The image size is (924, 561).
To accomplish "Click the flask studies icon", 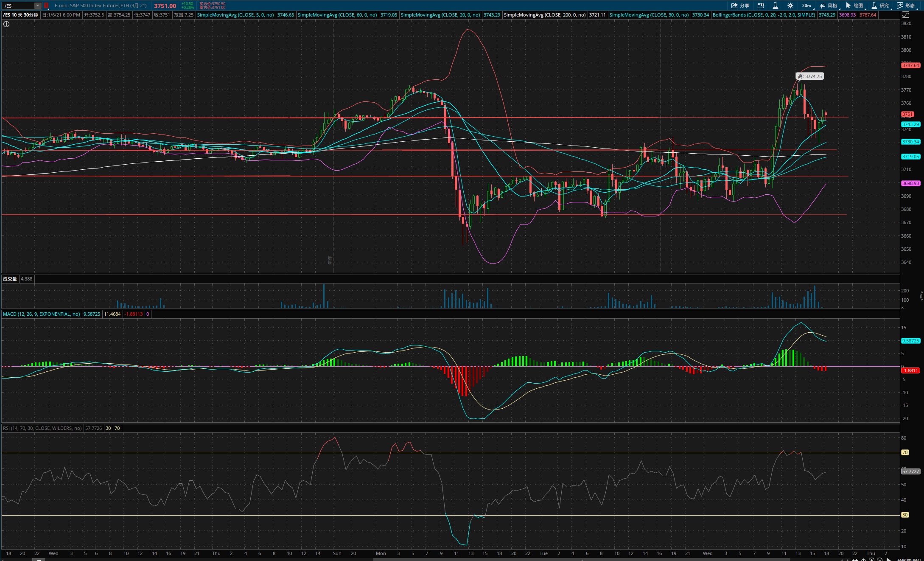I will pyautogui.click(x=775, y=6).
